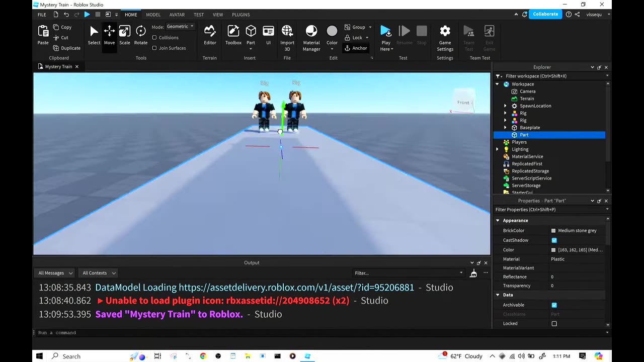Open the Group dropdown arrow
Screen dimensions: 644x362
coord(370,27)
